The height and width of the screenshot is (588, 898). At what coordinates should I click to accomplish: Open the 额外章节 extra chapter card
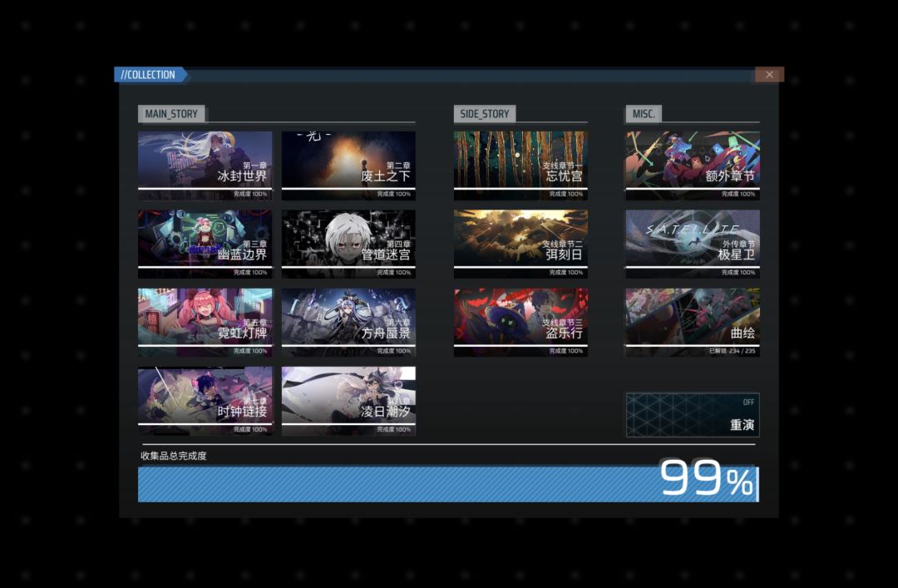click(693, 165)
